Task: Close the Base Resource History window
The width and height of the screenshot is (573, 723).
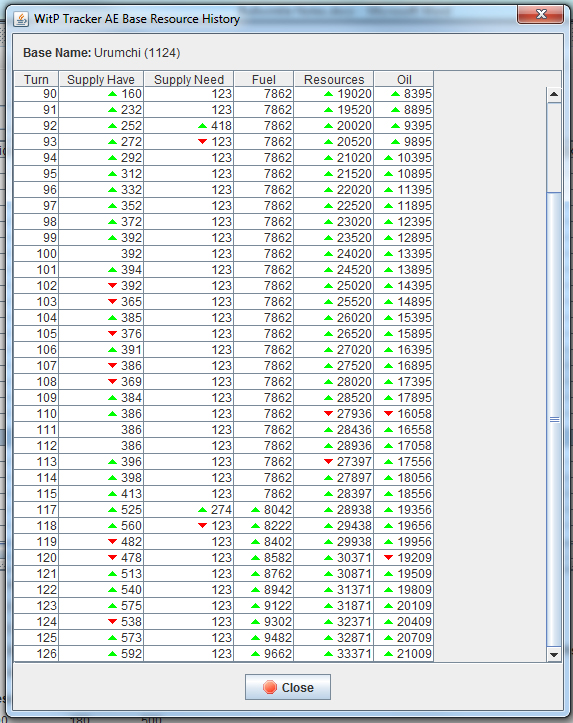Action: click(540, 14)
